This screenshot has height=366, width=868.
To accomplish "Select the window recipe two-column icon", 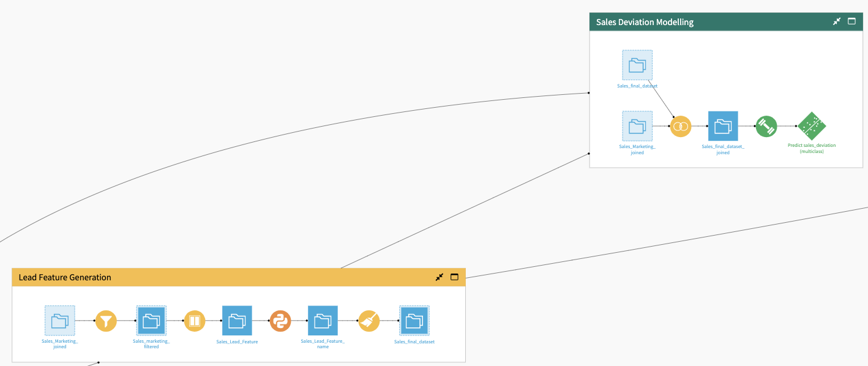I will [x=195, y=321].
